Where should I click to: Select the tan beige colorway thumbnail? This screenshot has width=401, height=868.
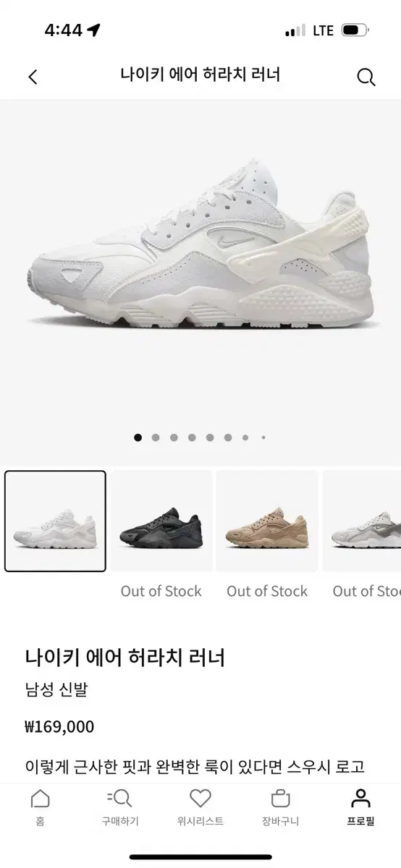[267, 521]
